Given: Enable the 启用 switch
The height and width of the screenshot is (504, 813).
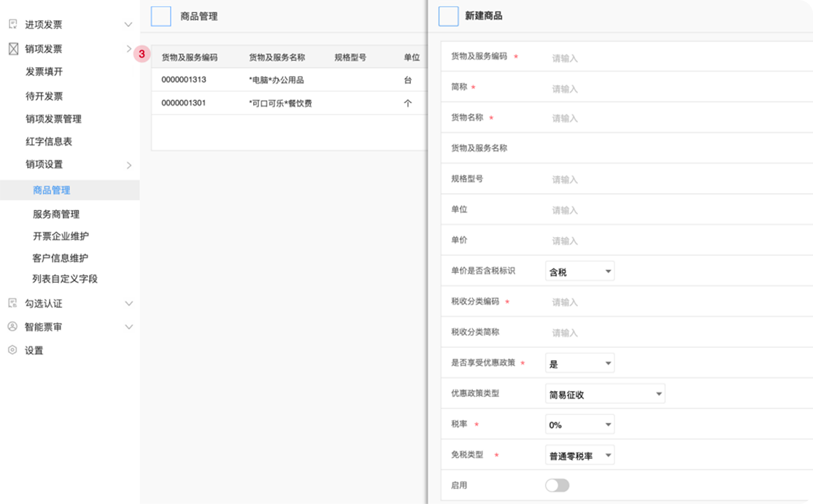Looking at the screenshot, I should pos(557,485).
